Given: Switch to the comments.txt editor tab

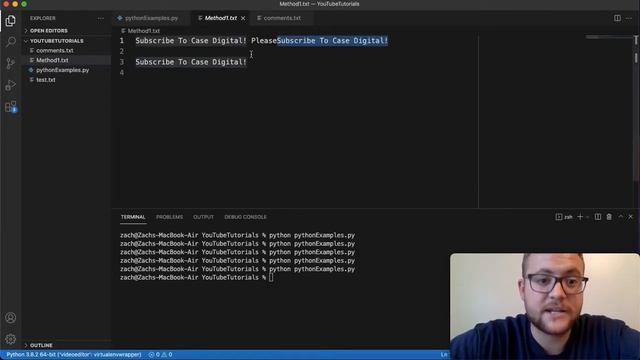Looking at the screenshot, I should [282, 18].
